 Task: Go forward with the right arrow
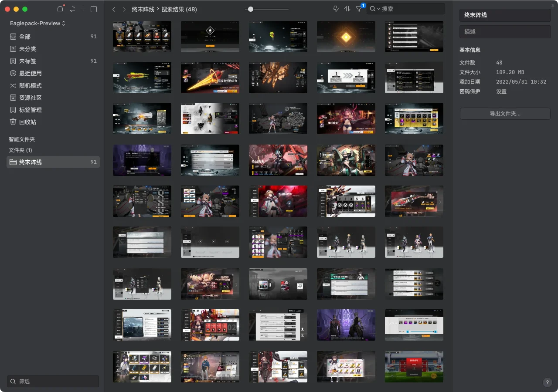tap(124, 9)
